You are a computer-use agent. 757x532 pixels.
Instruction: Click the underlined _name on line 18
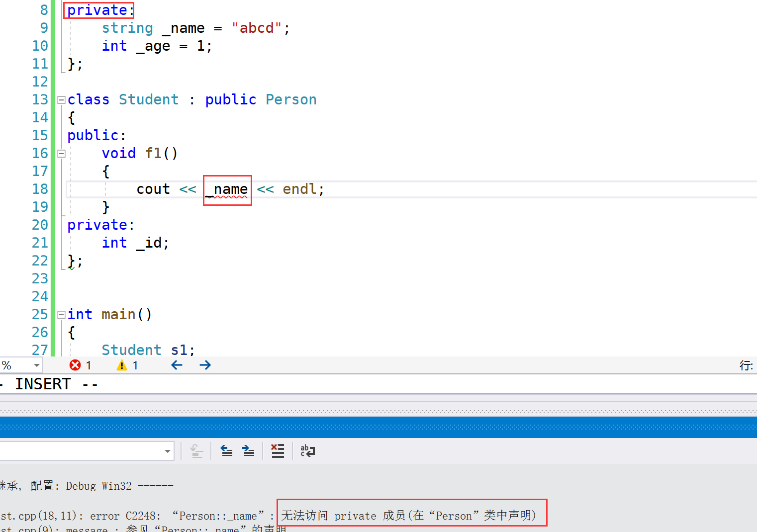[x=228, y=189]
